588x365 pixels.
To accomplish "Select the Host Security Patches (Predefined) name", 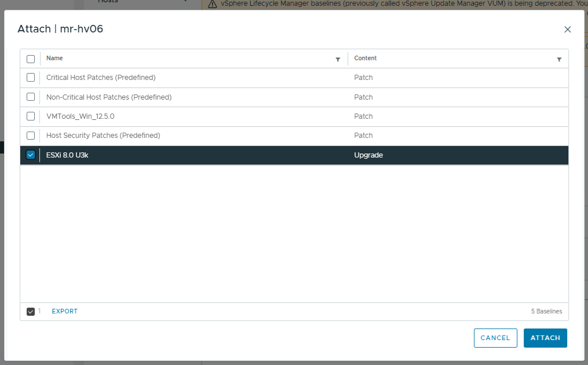I will [103, 136].
